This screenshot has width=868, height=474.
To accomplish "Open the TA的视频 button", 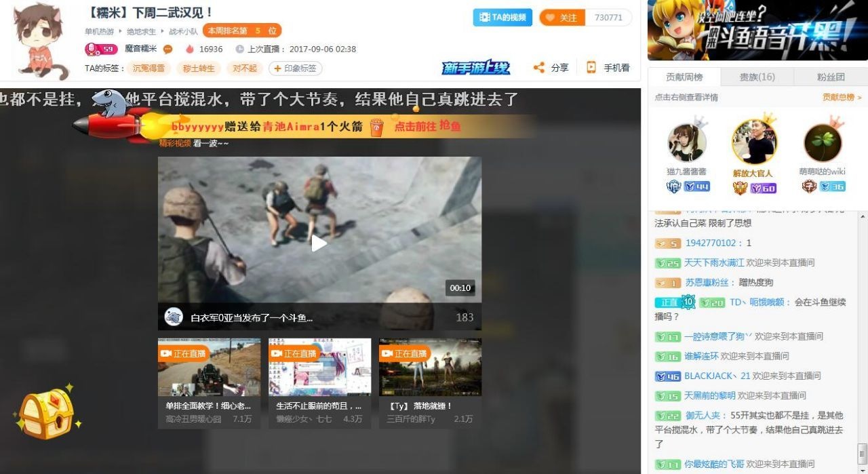I will coord(502,18).
